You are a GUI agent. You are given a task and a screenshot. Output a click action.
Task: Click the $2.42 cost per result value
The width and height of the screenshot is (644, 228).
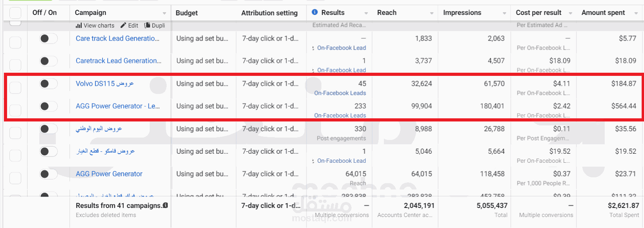point(562,106)
